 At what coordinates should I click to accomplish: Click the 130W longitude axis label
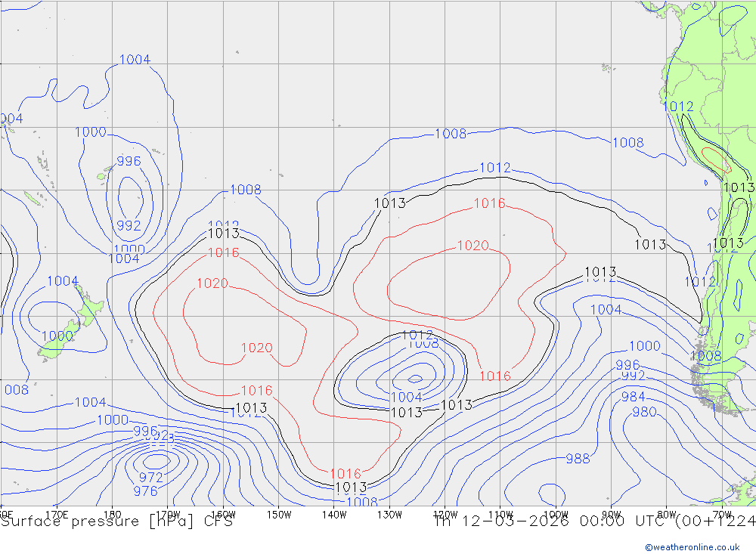pos(389,515)
